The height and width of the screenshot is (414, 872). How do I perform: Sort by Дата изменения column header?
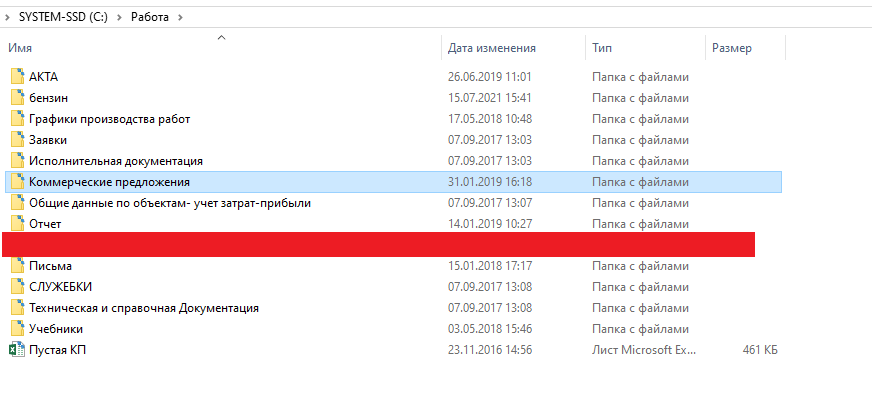click(492, 48)
